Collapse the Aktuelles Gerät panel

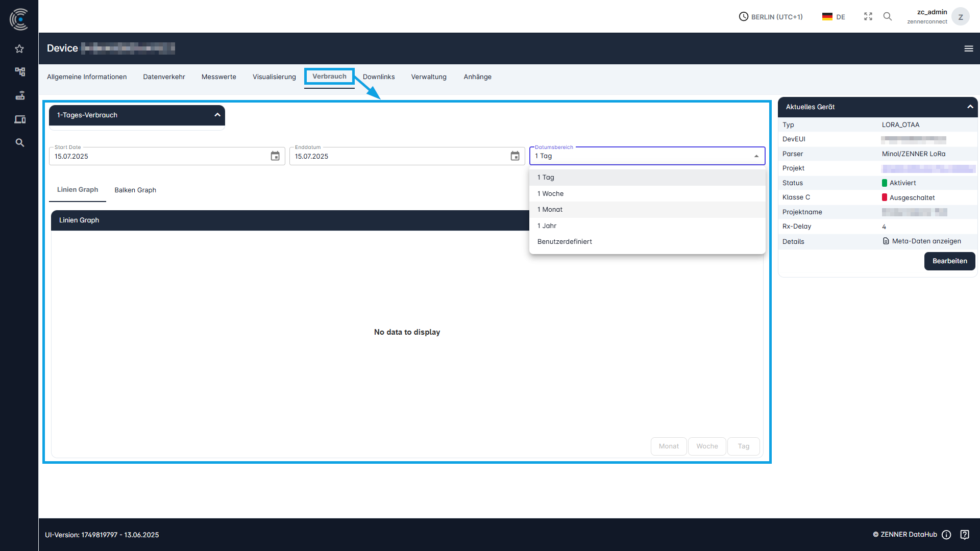[970, 107]
